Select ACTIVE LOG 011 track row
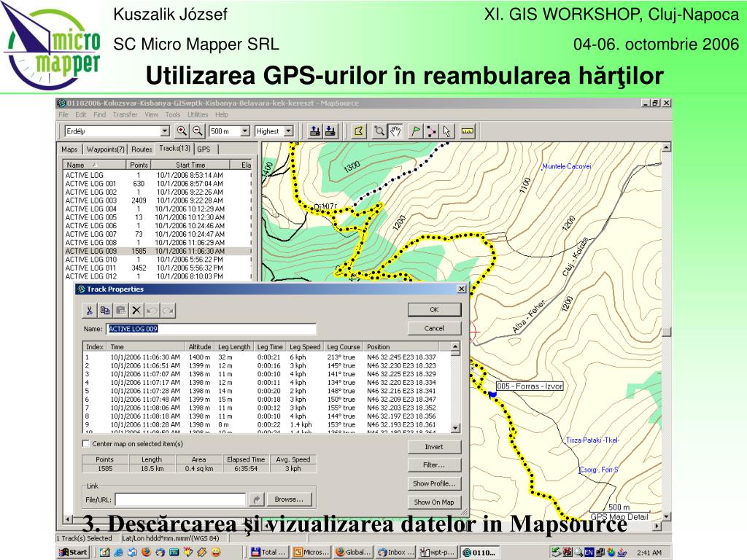 (158, 268)
